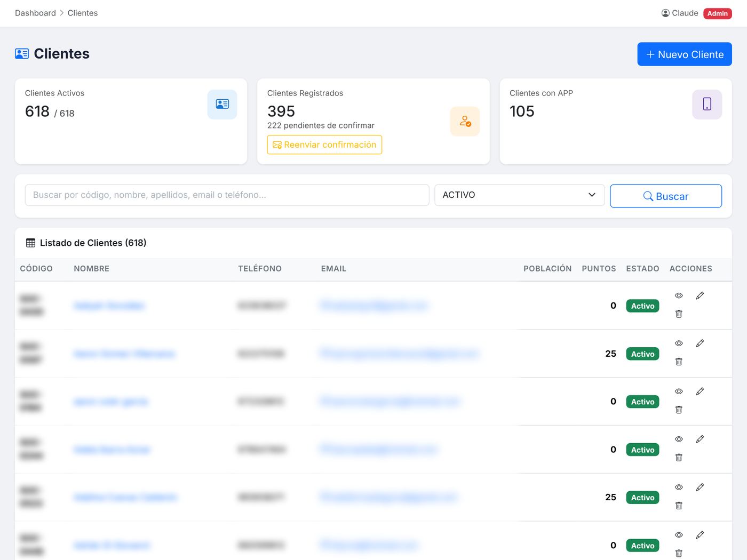
Task: Delete the second listed client using the trash icon
Action: pos(679,362)
